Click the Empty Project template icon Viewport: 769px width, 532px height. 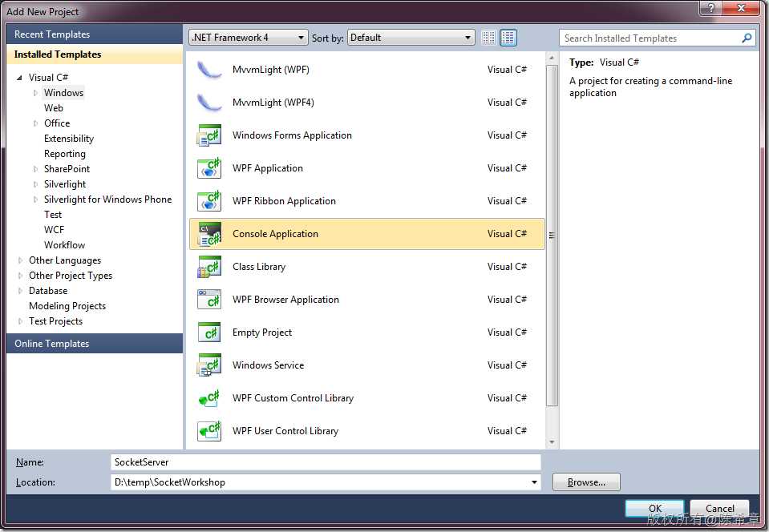209,332
